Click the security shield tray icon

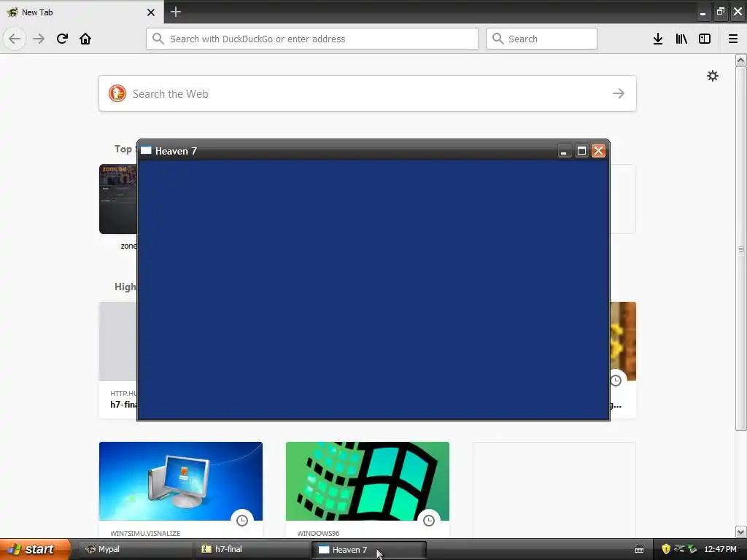(666, 549)
